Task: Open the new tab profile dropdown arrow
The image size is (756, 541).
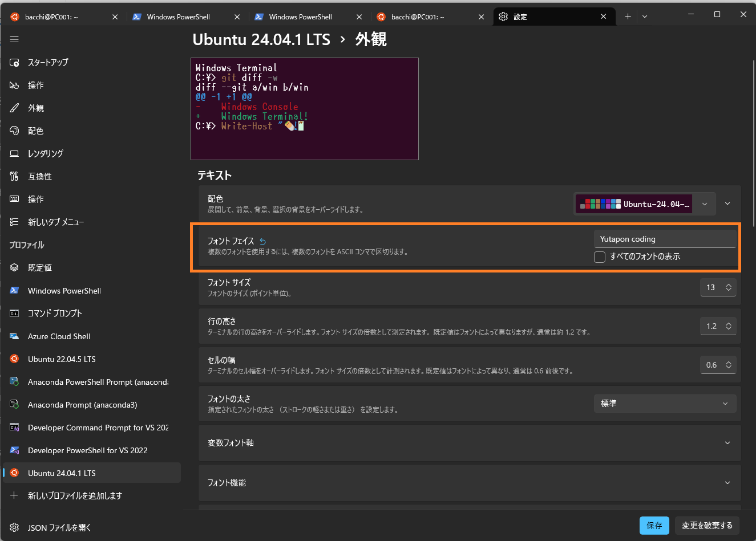Action: 645,17
